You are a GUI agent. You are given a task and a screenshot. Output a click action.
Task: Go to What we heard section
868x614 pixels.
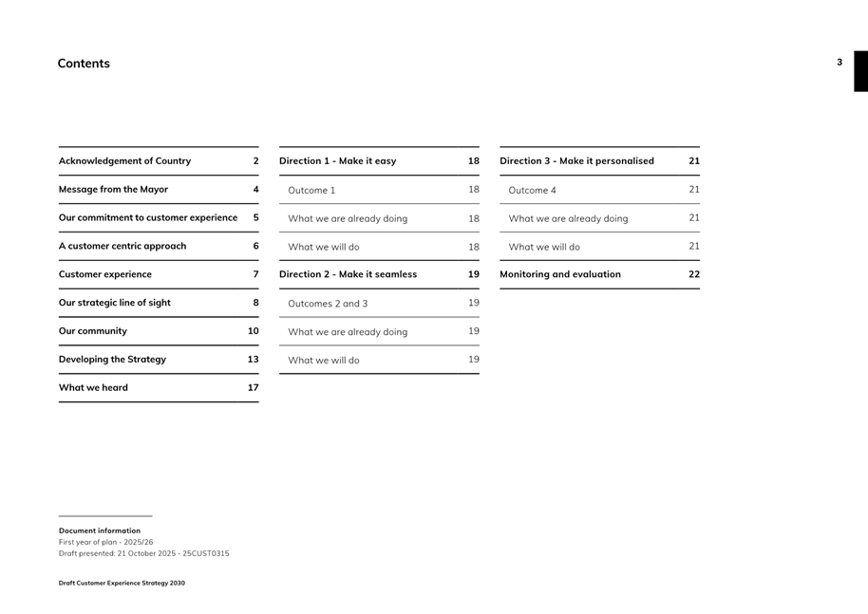click(93, 388)
